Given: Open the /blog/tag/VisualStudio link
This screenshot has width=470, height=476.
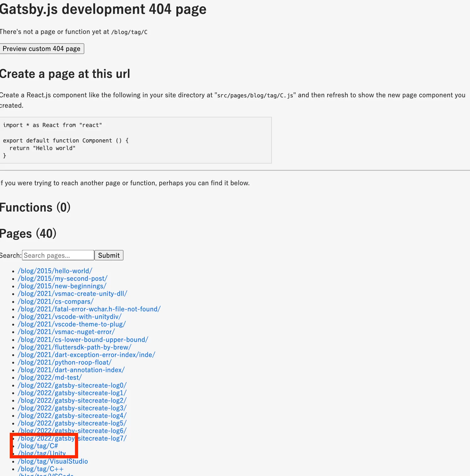Looking at the screenshot, I should tap(53, 461).
